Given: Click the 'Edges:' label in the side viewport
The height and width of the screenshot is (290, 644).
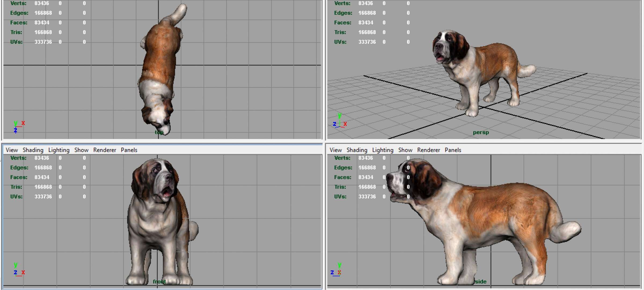Looking at the screenshot, I should (x=343, y=167).
